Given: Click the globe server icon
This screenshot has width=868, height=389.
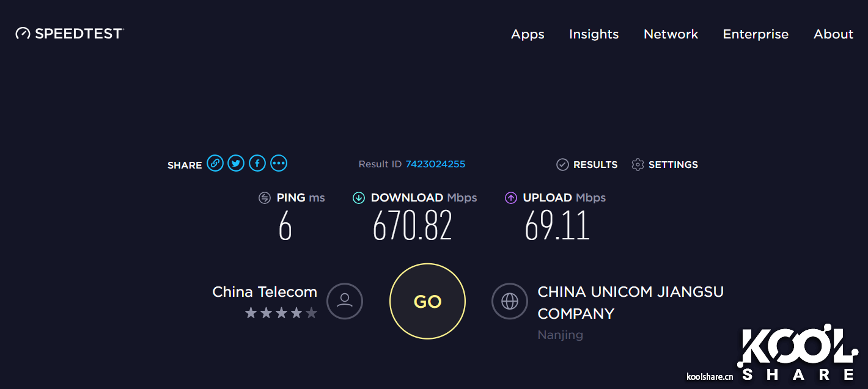Looking at the screenshot, I should click(510, 301).
